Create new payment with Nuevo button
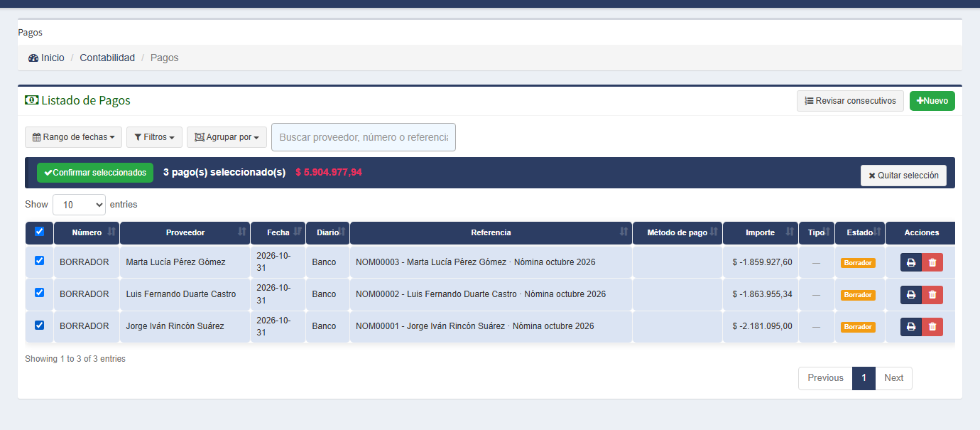Viewport: 980px width, 430px height. (x=932, y=101)
